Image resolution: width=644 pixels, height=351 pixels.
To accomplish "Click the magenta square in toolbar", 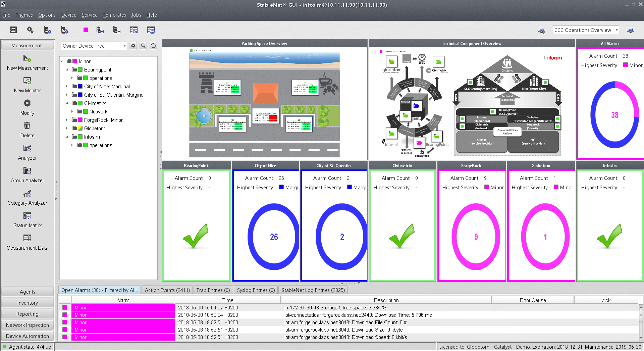I will pos(86,30).
